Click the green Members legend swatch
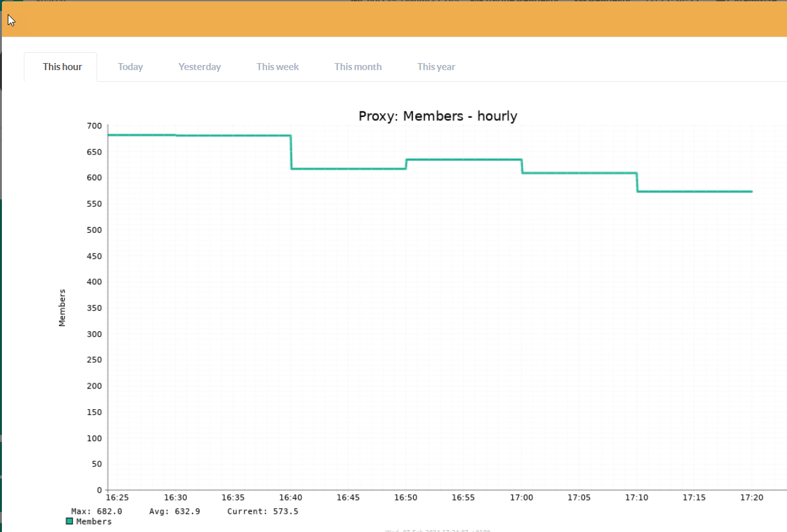Screen dimensions: 787x532 (x=69, y=522)
